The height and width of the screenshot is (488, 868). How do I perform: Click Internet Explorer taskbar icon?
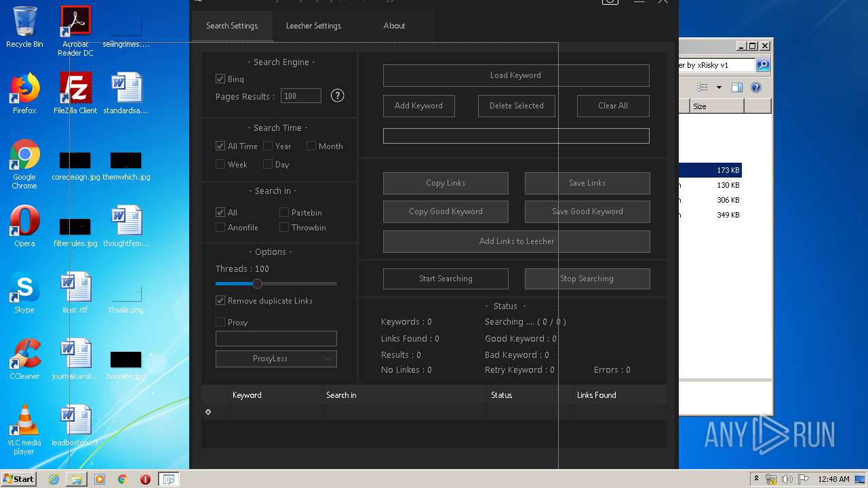click(54, 479)
